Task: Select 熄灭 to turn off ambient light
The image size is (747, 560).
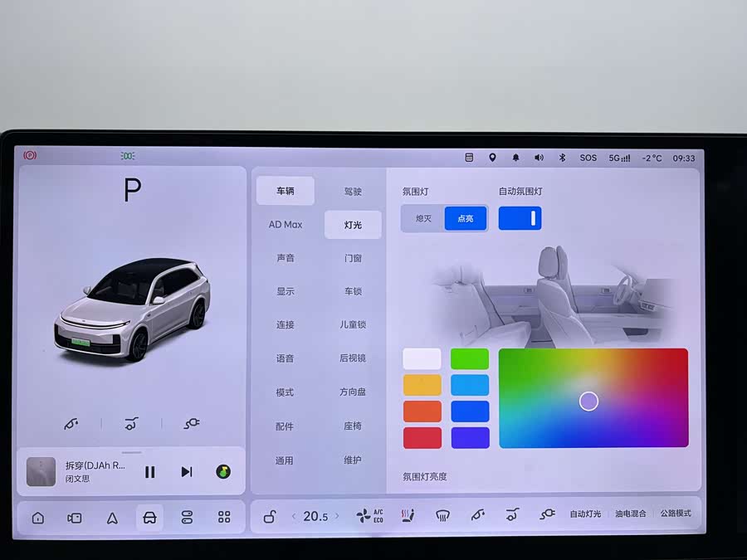Action: click(x=423, y=218)
